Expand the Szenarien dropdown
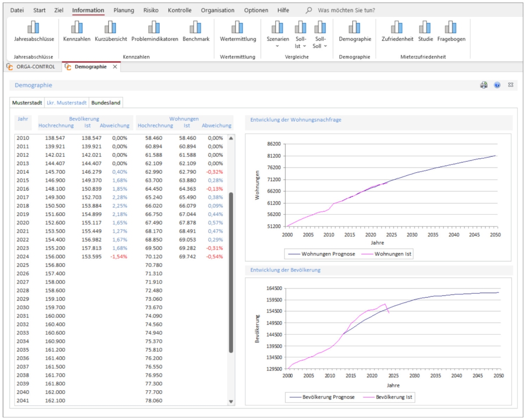This screenshot has height=420, width=526. pos(277,45)
